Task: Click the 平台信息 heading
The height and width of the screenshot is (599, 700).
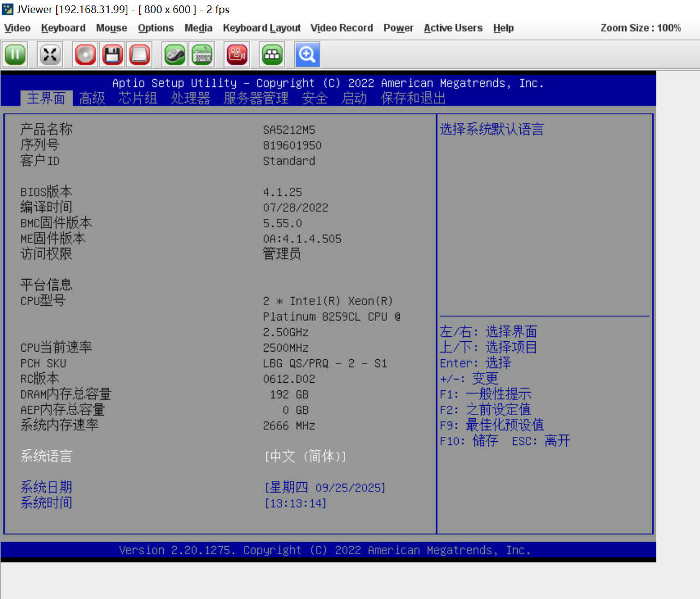Action: [x=46, y=285]
